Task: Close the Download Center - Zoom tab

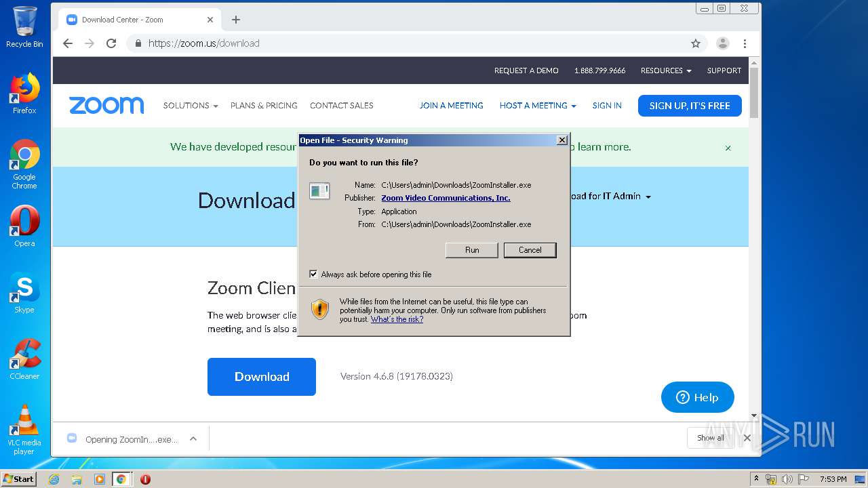Action: coord(210,20)
